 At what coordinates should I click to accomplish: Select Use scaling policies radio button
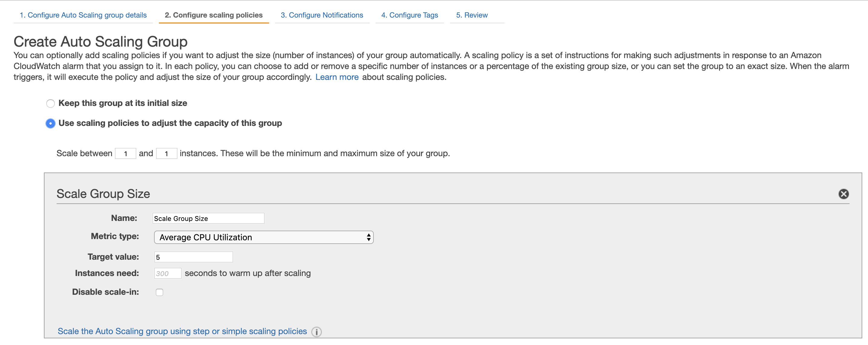point(50,123)
